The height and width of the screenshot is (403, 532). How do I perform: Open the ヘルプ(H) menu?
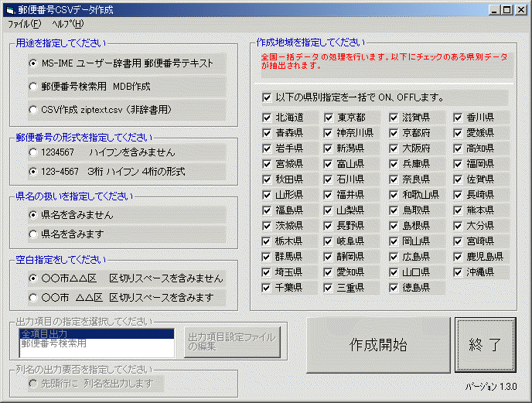tap(68, 24)
